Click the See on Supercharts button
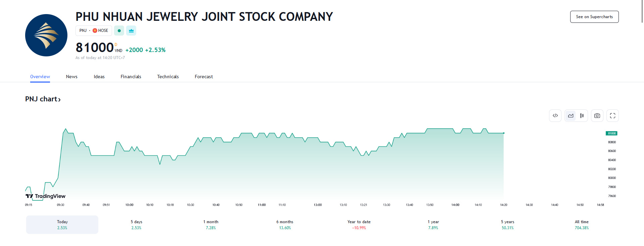Image resolution: width=644 pixels, height=246 pixels. pyautogui.click(x=594, y=16)
